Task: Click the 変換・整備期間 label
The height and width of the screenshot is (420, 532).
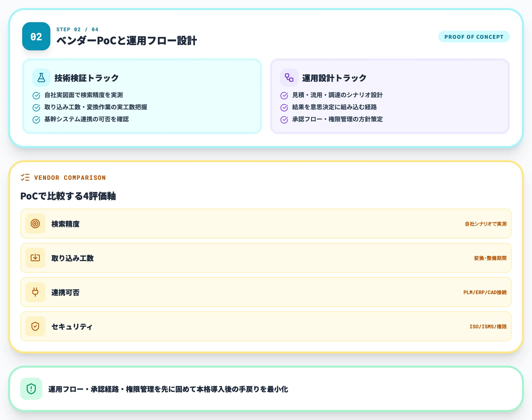Action: tap(490, 258)
